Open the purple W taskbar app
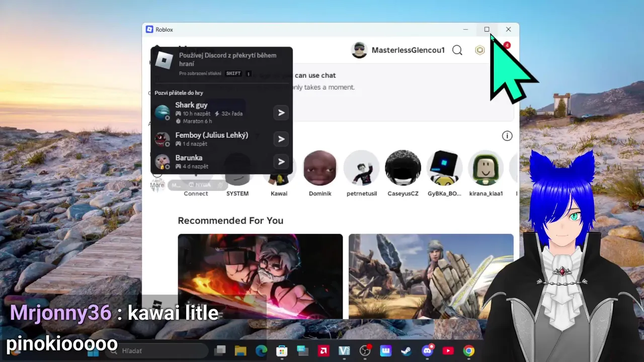The height and width of the screenshot is (362, 644). [386, 351]
